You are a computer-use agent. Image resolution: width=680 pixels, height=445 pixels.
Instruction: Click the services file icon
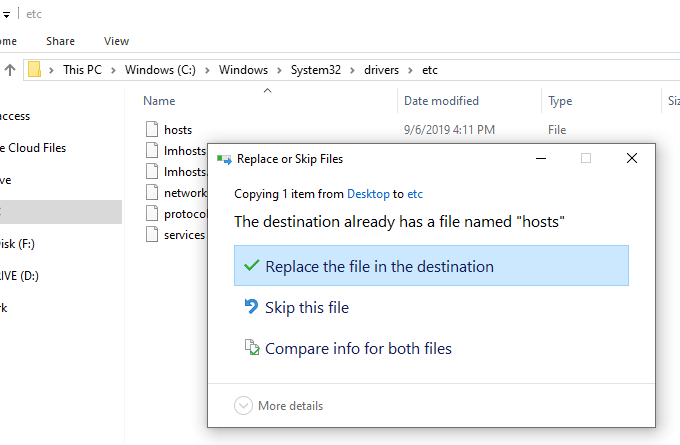(152, 235)
